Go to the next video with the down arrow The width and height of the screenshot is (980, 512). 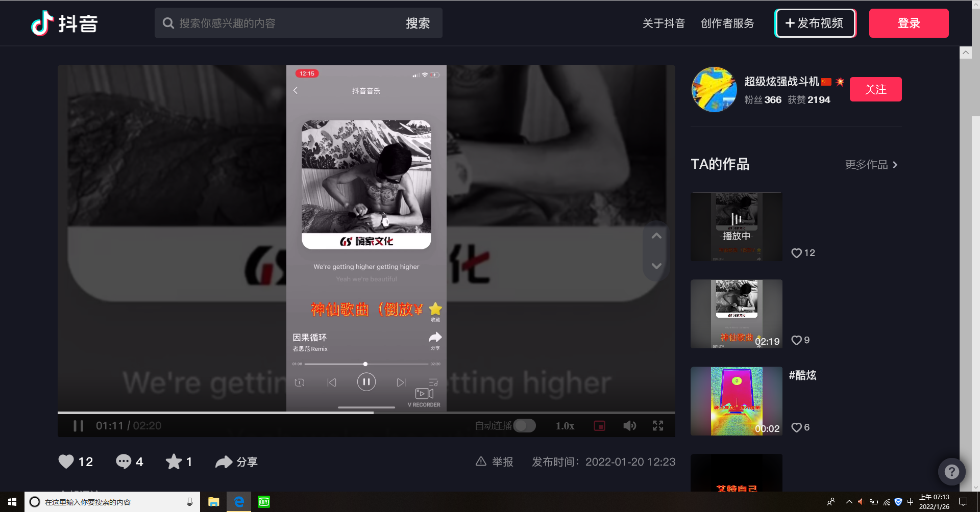[656, 266]
